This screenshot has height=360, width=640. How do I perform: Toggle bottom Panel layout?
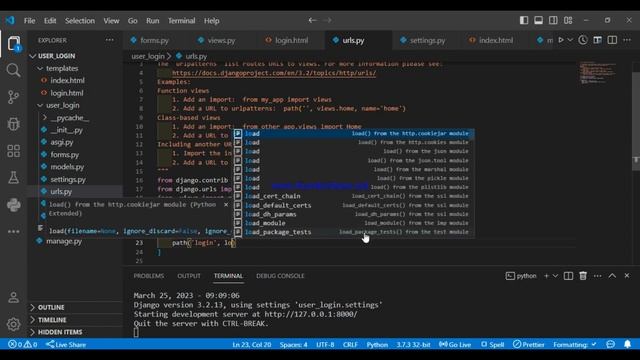(538, 20)
